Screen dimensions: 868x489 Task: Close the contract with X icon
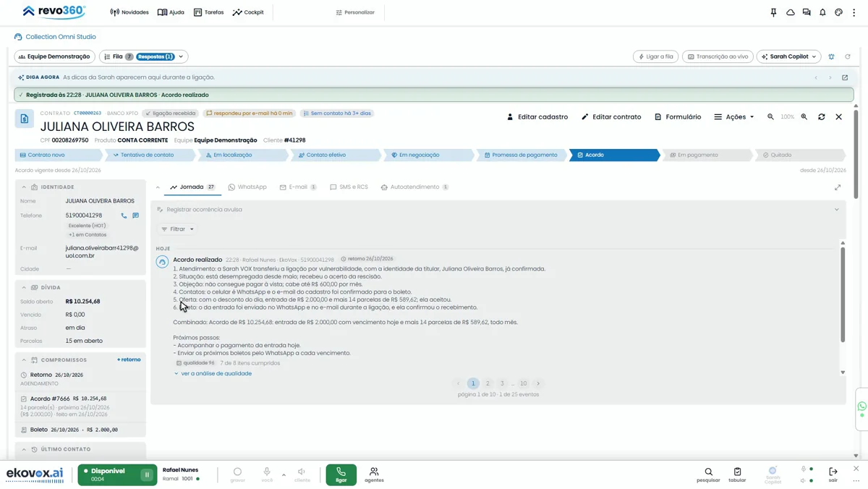(x=839, y=116)
